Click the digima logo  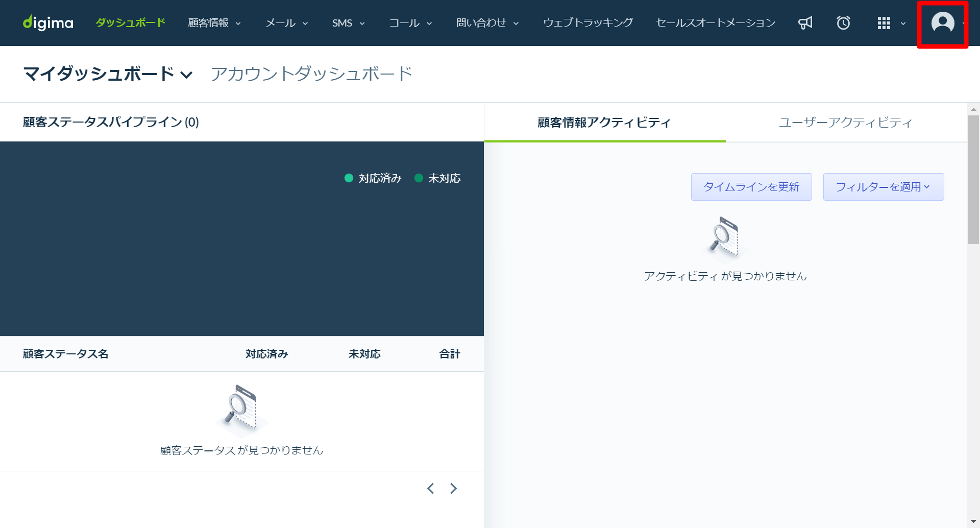(x=48, y=22)
